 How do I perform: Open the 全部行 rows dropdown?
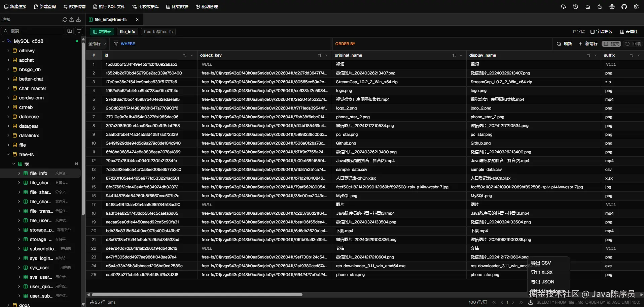pyautogui.click(x=97, y=44)
